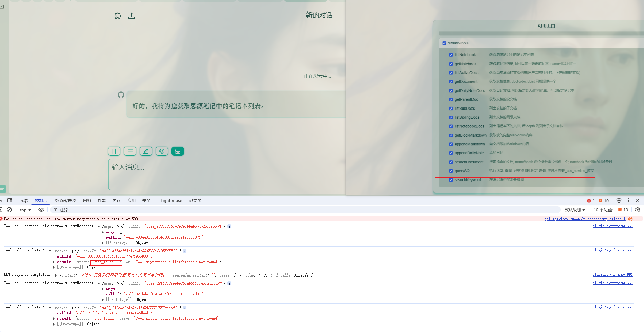Image resolution: width=644 pixels, height=336 pixels.
Task: Open the plugin puzzle icon in chat header
Action: pos(118,16)
